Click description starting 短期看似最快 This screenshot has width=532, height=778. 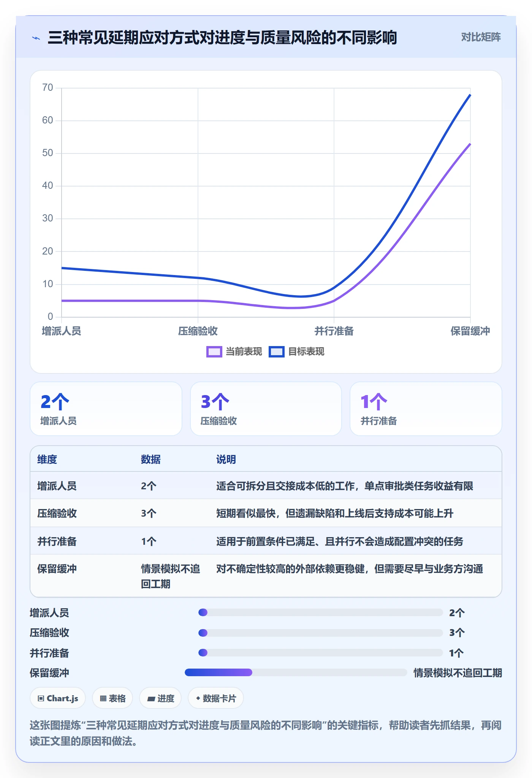(335, 514)
